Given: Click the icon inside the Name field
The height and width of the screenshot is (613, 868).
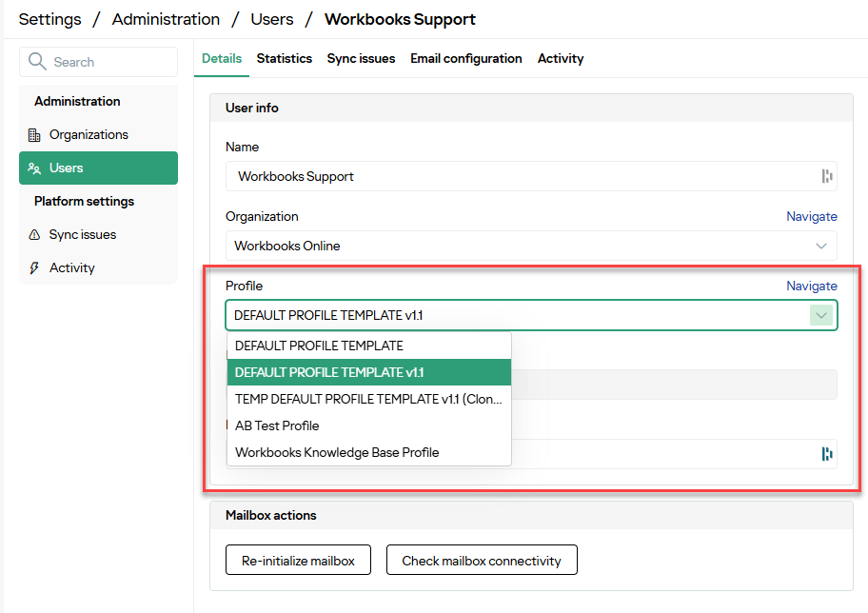Looking at the screenshot, I should pyautogui.click(x=826, y=176).
